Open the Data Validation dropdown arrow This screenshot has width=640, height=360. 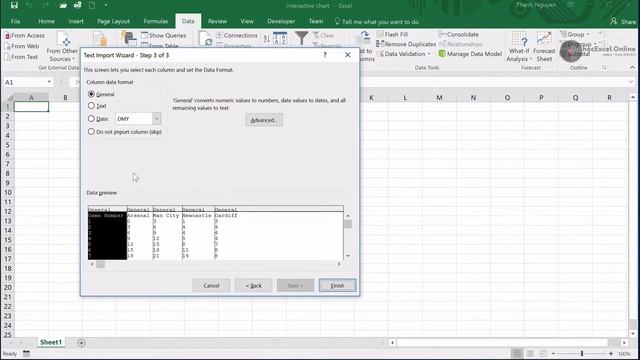429,54
